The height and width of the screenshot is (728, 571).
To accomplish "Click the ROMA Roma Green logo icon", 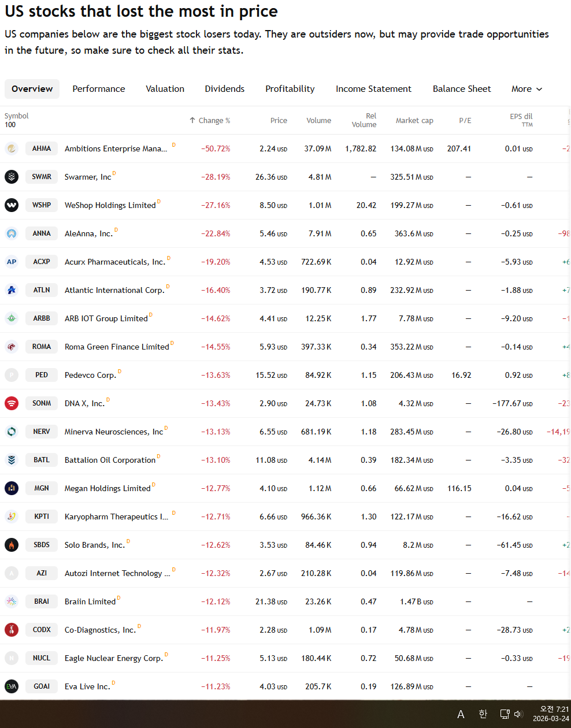I will pyautogui.click(x=12, y=347).
